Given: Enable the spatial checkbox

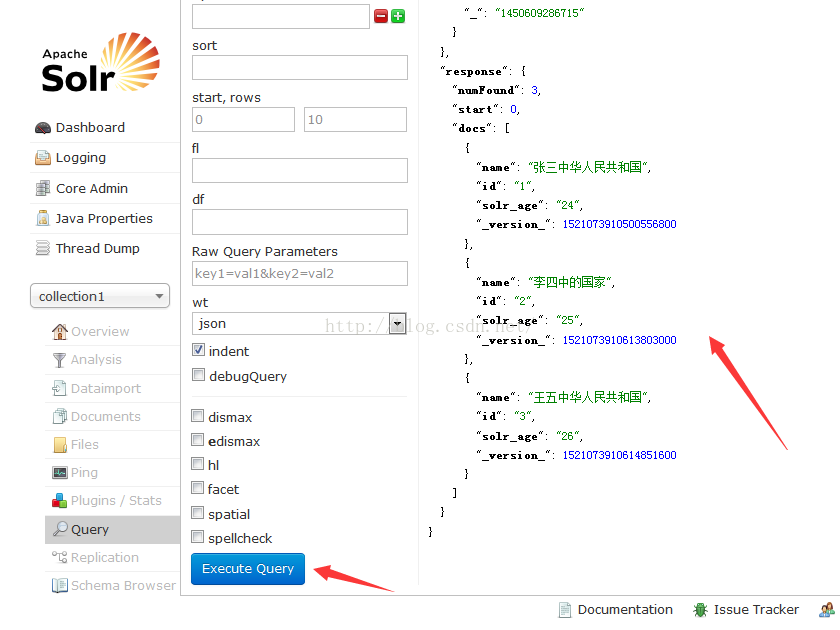Looking at the screenshot, I should pos(198,513).
